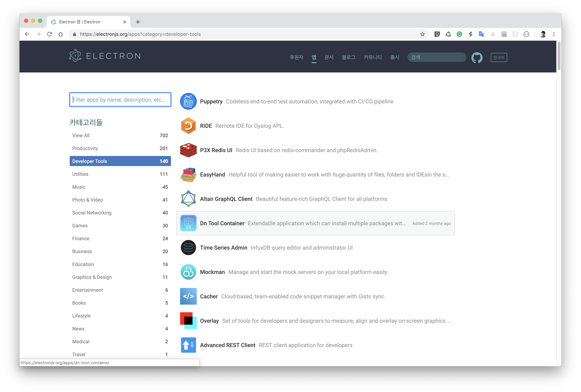Image resolution: width=581 pixels, height=392 pixels.
Task: Click the Electron logo in header
Action: click(x=105, y=56)
